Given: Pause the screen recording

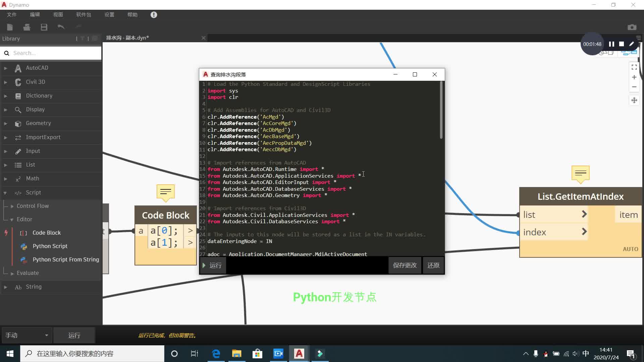Looking at the screenshot, I should (611, 44).
